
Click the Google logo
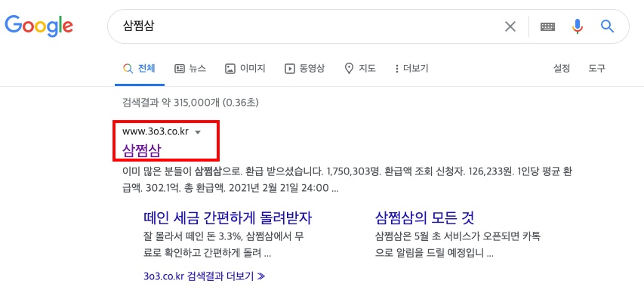point(39,26)
